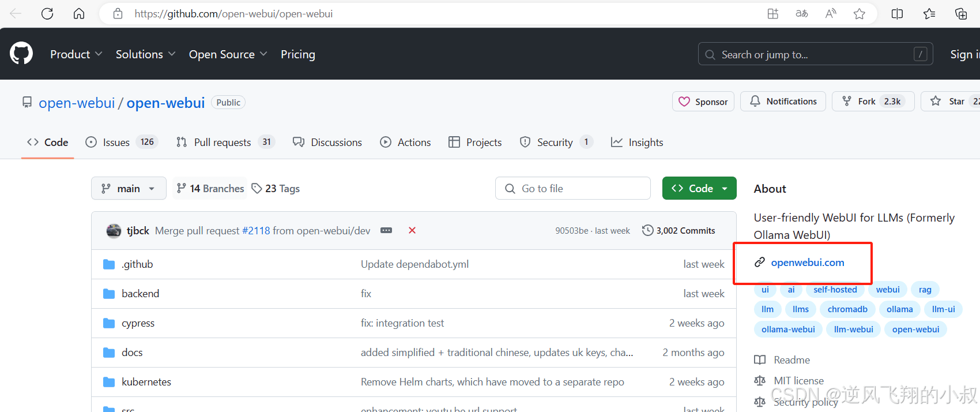Click the docs folder icon

pyautogui.click(x=109, y=353)
